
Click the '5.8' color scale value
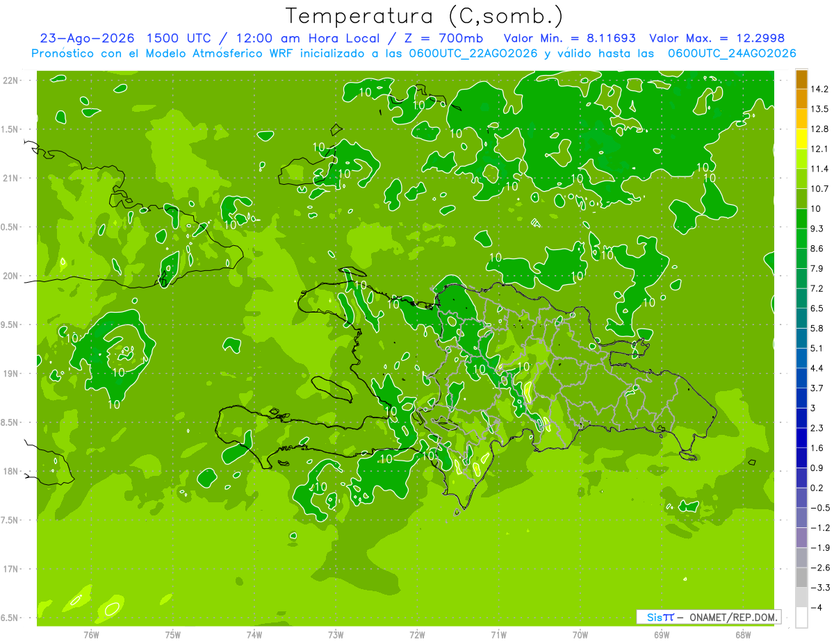point(817,328)
